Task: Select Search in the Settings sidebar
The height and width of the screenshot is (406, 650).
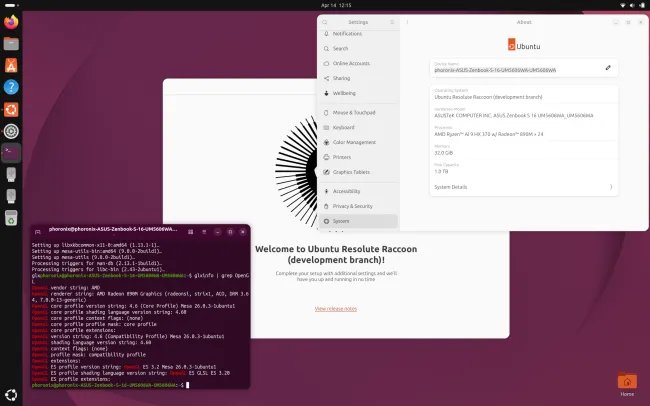Action: 359,49
